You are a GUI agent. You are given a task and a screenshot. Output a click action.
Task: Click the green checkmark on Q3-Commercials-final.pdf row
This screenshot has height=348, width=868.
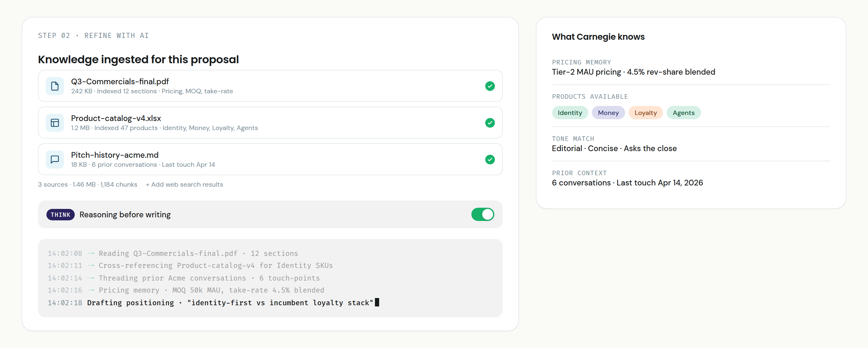point(489,86)
